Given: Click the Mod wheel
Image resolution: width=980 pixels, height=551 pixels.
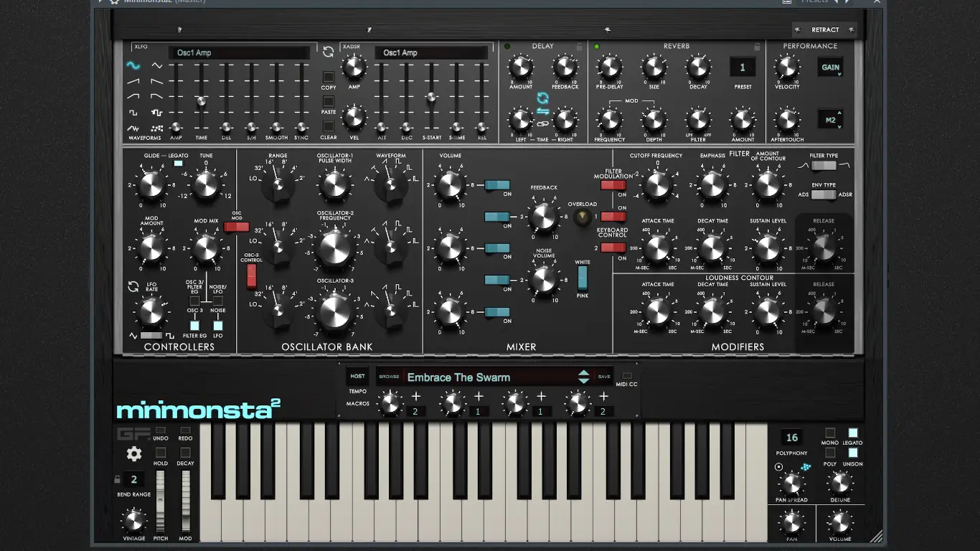Looking at the screenshot, I should 185,501.
